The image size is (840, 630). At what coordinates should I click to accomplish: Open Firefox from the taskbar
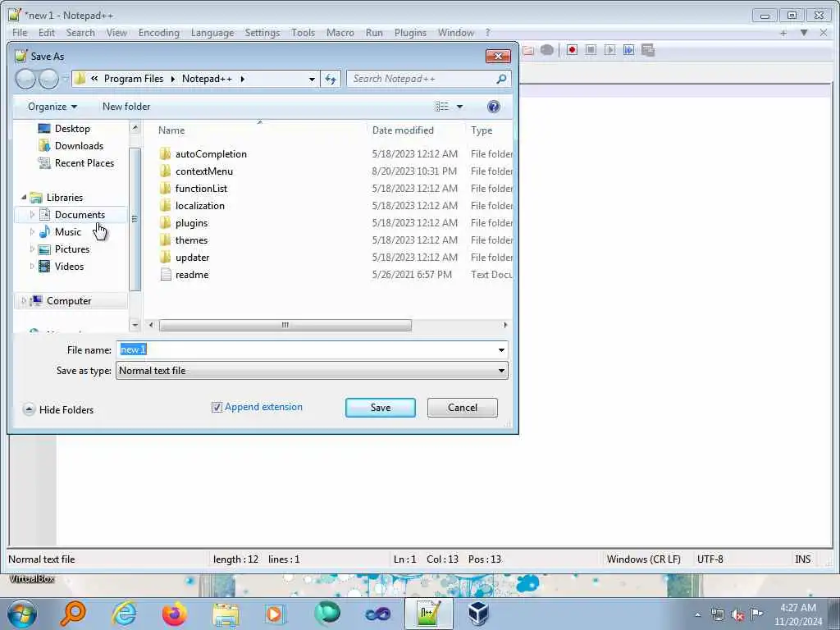175,614
